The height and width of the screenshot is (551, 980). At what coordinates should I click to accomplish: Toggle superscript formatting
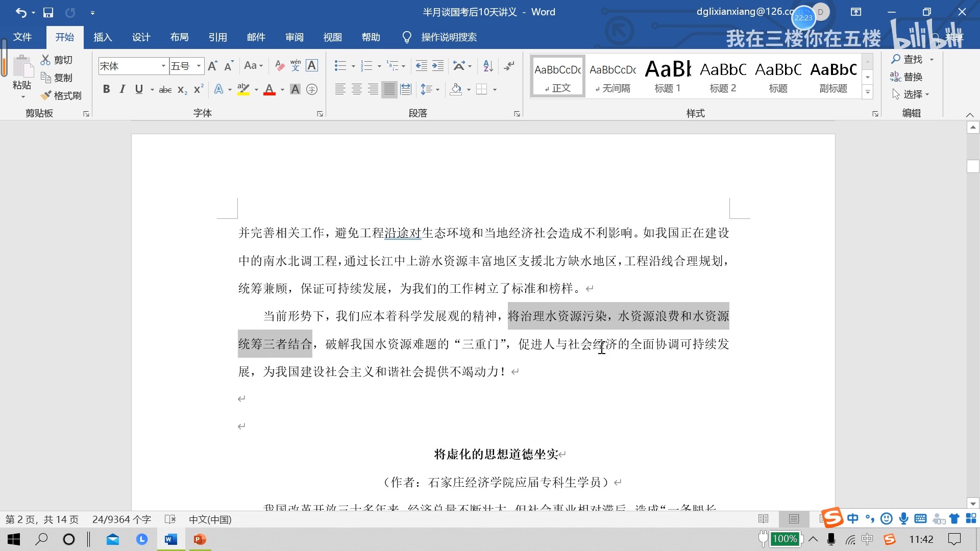pos(199,90)
